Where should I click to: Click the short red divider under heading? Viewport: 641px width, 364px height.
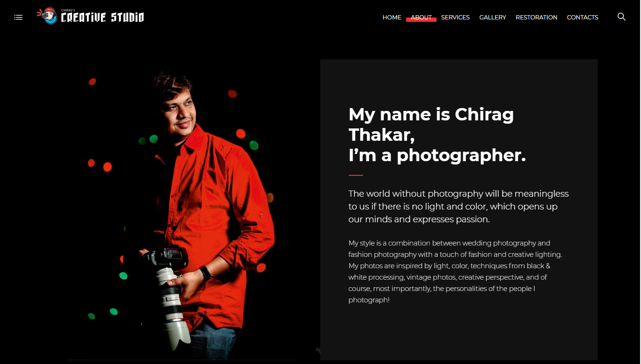pyautogui.click(x=356, y=175)
